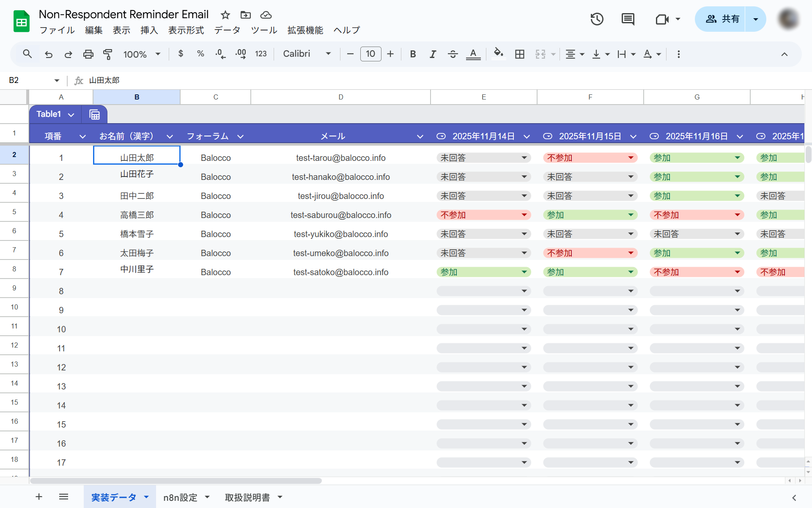812x508 pixels.
Task: Switch to the n8n設定 sheet tab
Action: [x=181, y=497]
